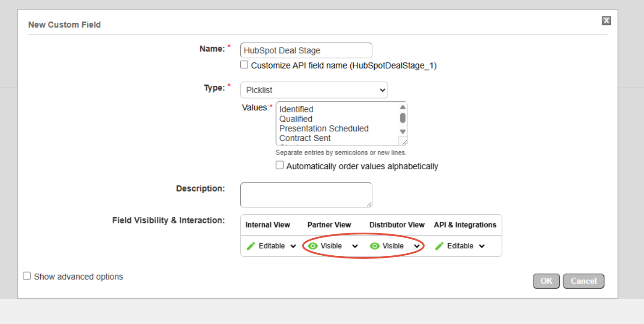The height and width of the screenshot is (324, 644).
Task: Click the green eye icon under Distributor View
Action: pyautogui.click(x=374, y=246)
